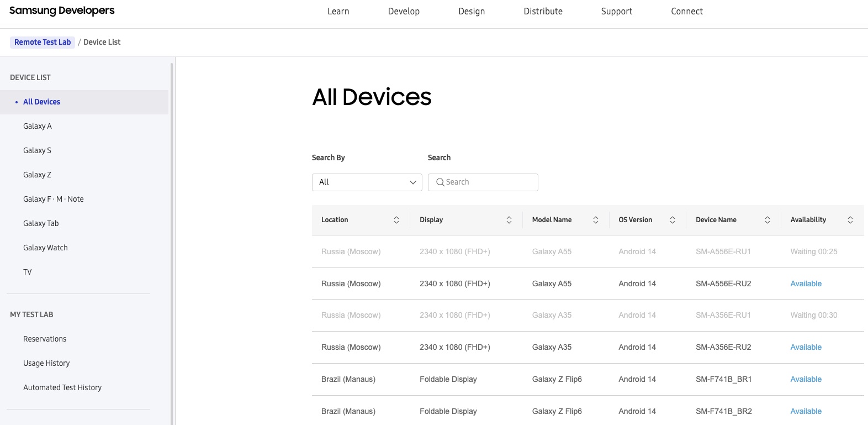The image size is (868, 425).
Task: Click device name SM-A356E-RU1
Action: point(723,316)
